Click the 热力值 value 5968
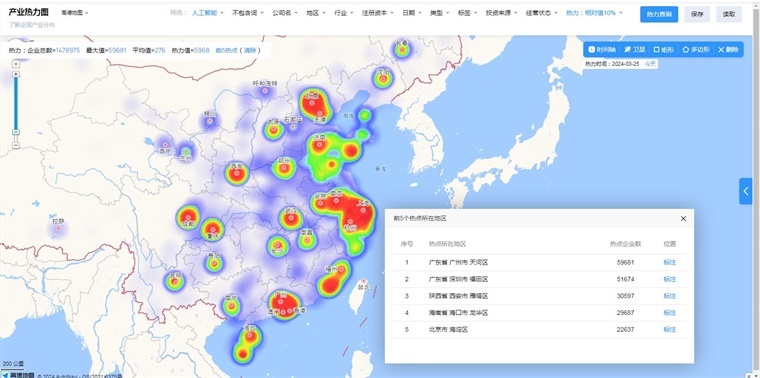 pos(202,50)
